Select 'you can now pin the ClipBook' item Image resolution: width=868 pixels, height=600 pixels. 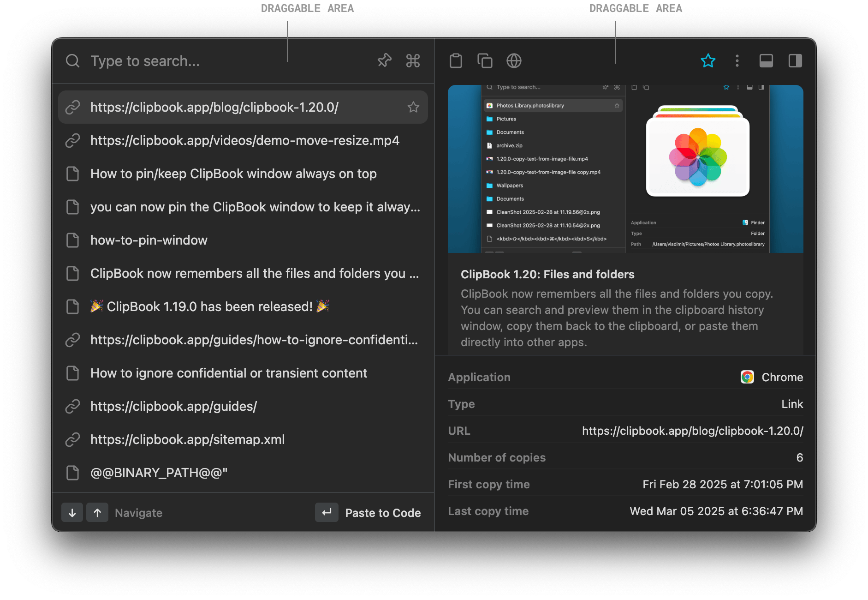(x=243, y=207)
